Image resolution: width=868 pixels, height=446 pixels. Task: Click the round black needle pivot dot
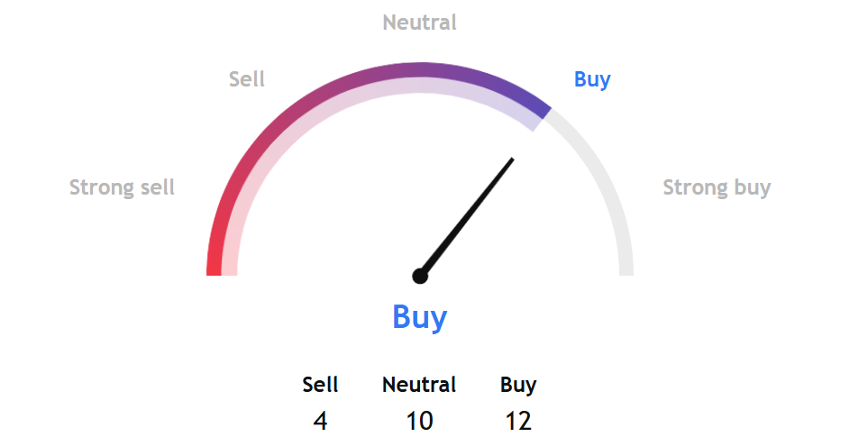420,276
